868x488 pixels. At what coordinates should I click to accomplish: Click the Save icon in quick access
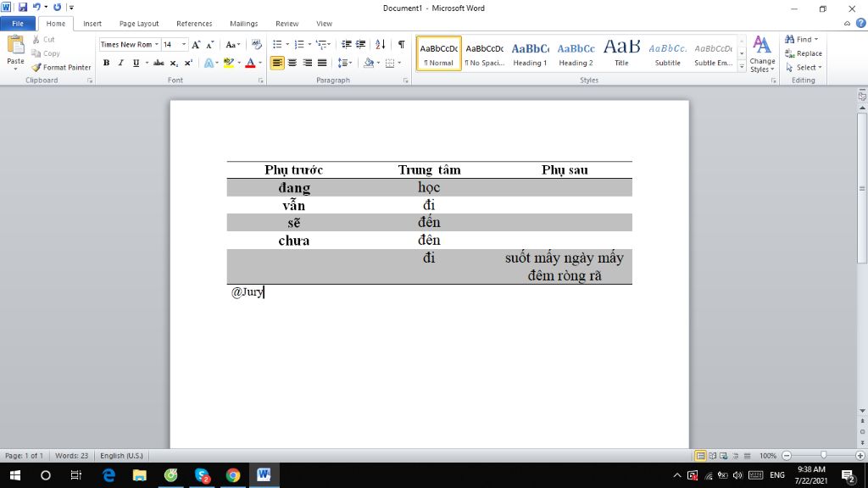(22, 8)
